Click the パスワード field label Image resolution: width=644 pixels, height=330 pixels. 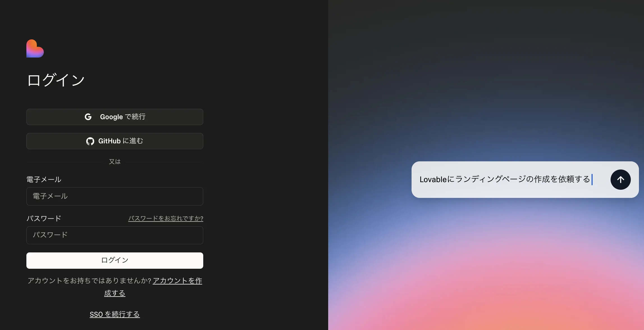pyautogui.click(x=44, y=218)
